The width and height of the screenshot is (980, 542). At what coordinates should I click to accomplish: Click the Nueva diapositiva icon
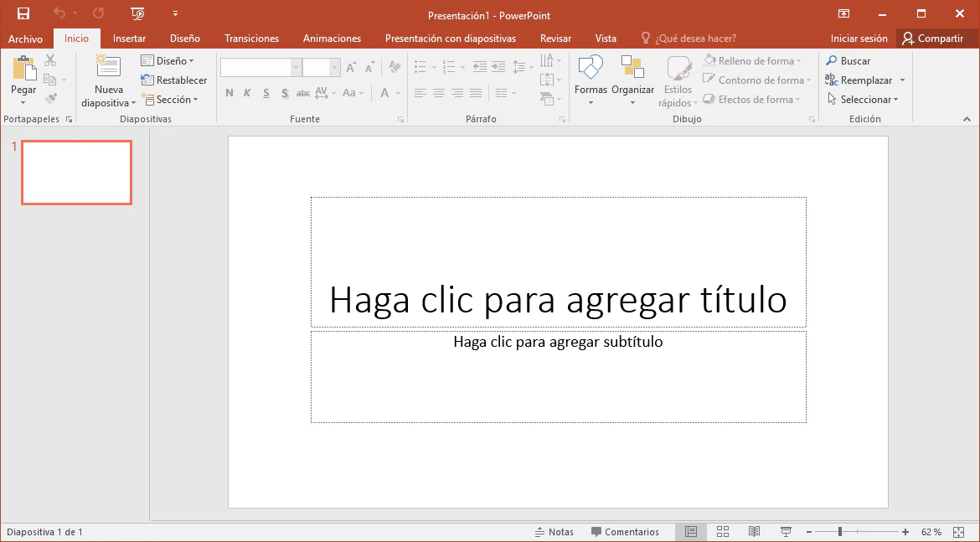[x=108, y=68]
